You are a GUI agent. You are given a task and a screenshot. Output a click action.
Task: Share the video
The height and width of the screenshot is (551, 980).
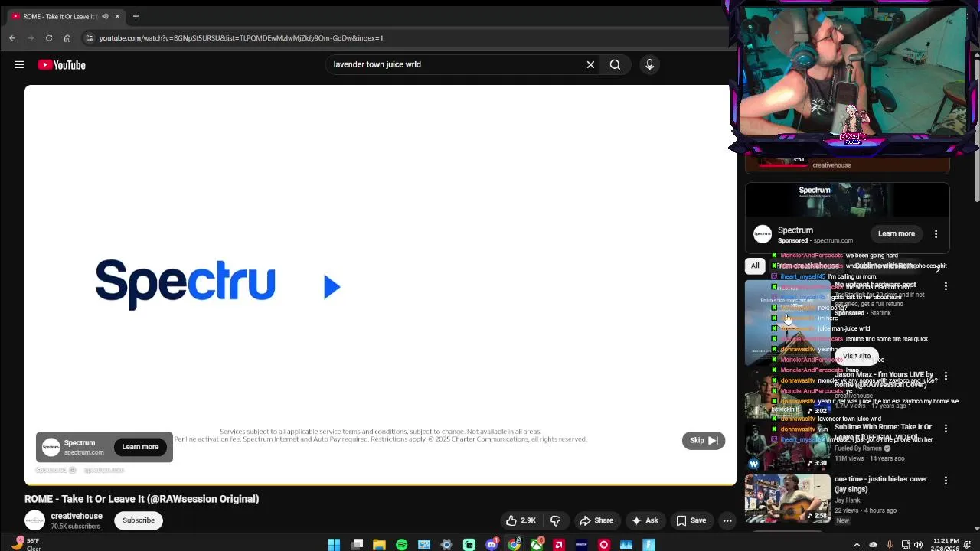pyautogui.click(x=596, y=520)
